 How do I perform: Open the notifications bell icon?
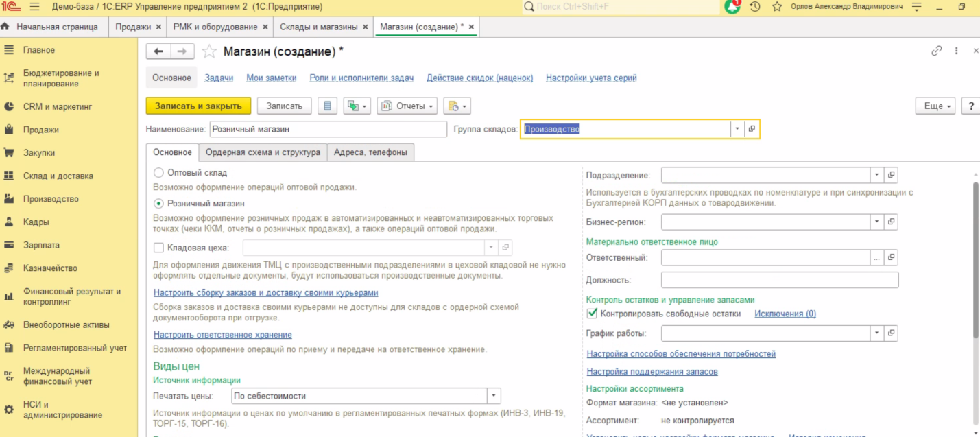pos(732,7)
